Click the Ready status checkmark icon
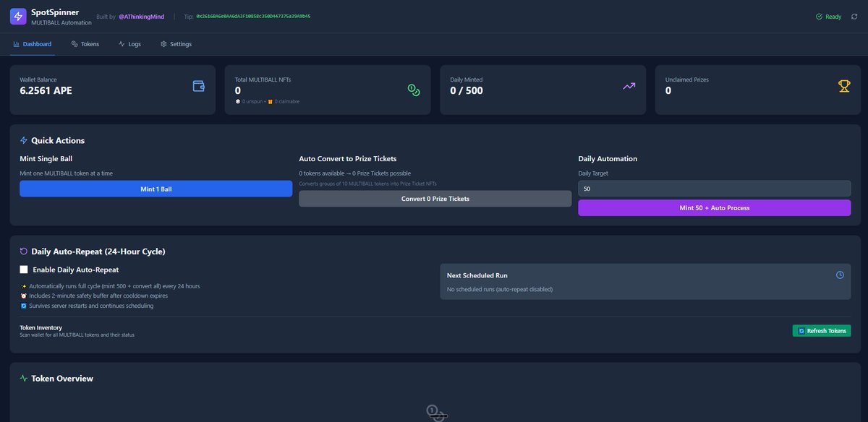The height and width of the screenshot is (422, 868). click(819, 16)
